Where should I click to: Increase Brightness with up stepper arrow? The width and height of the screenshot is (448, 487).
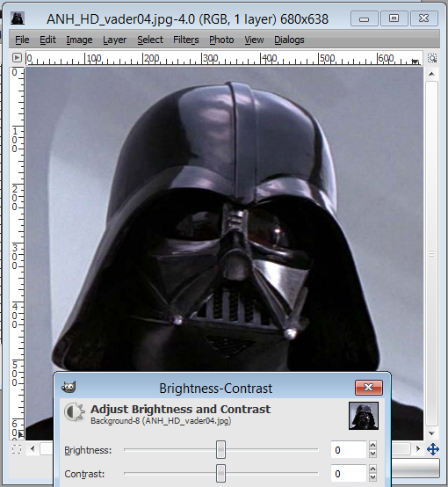(372, 446)
